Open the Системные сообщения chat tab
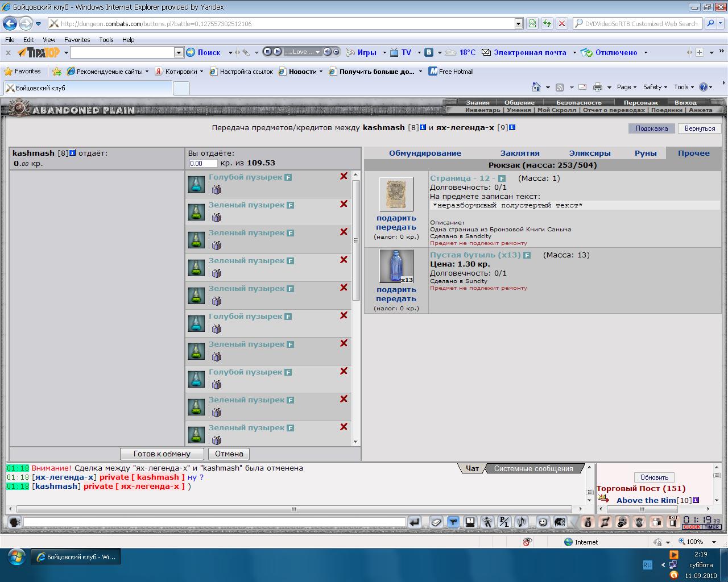The height and width of the screenshot is (582, 728). (x=533, y=468)
